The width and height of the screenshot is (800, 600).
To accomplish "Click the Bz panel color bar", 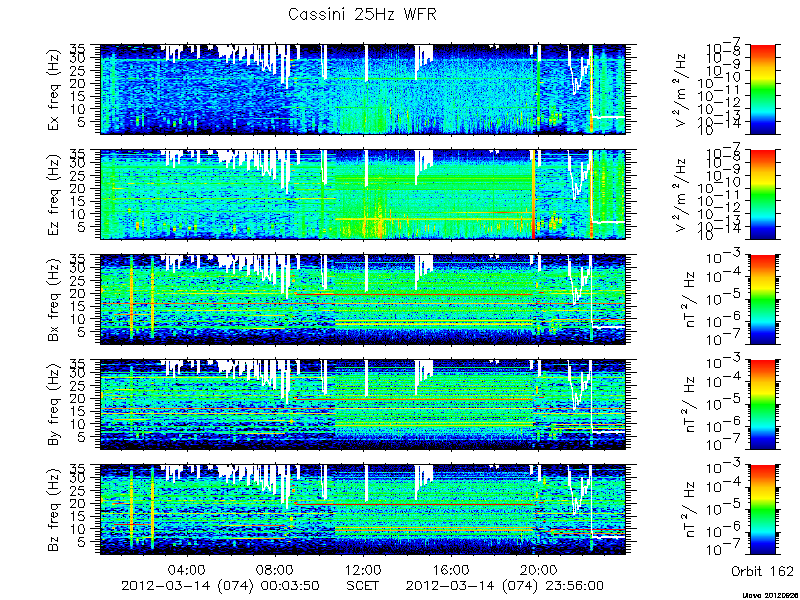I will coord(763,510).
